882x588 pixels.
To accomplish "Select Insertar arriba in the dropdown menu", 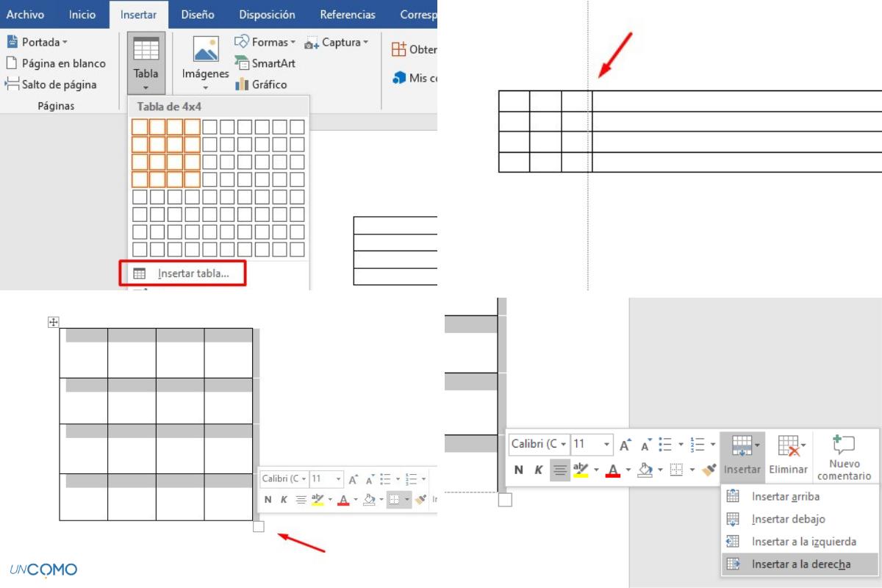I will [x=785, y=496].
